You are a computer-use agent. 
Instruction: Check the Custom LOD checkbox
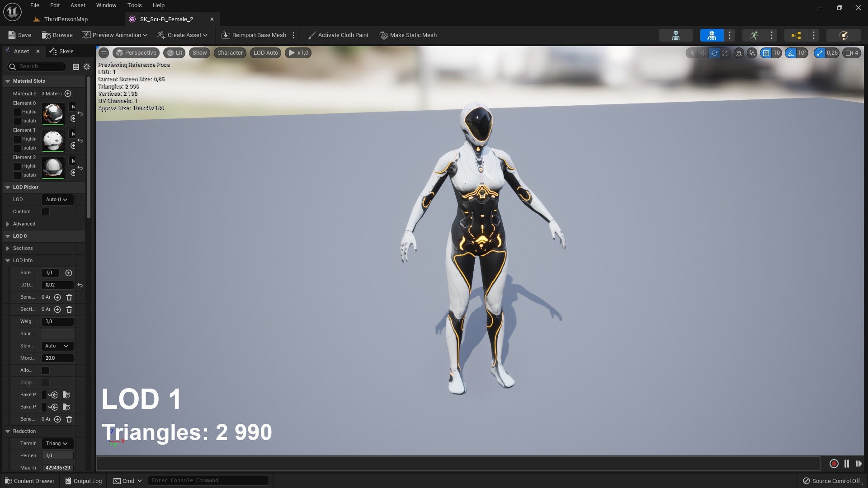(46, 212)
